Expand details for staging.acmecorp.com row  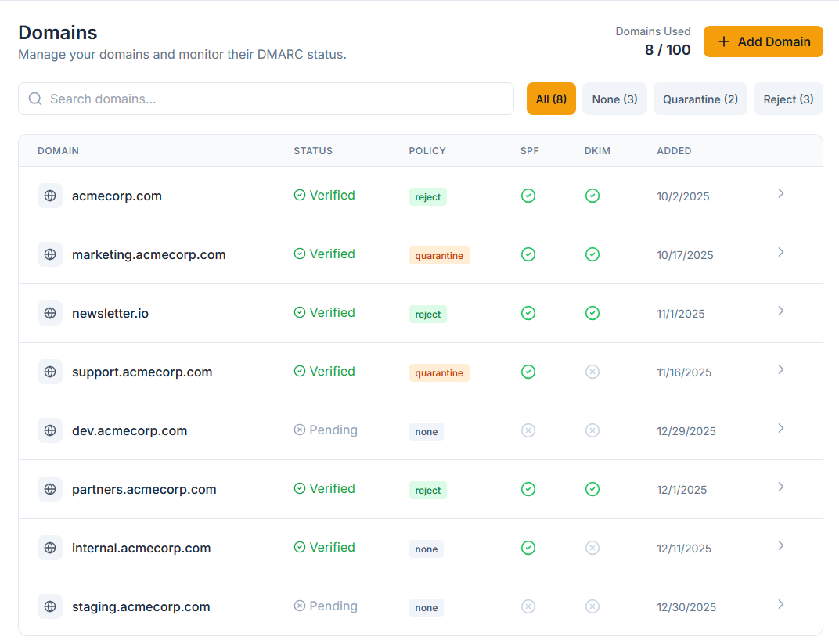(x=780, y=604)
